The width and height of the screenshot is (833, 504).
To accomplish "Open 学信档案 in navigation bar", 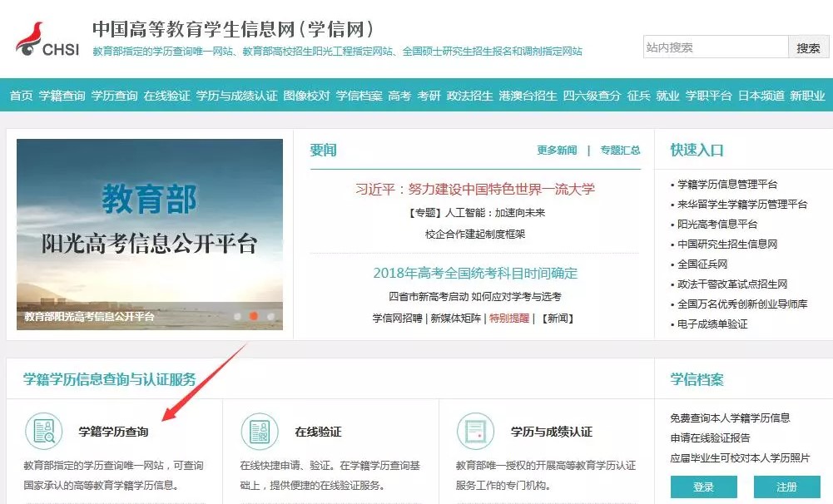I will click(x=359, y=96).
